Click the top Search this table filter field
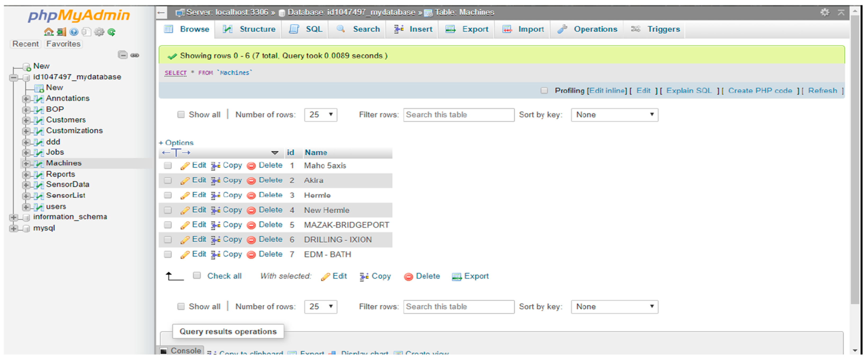 tap(458, 115)
